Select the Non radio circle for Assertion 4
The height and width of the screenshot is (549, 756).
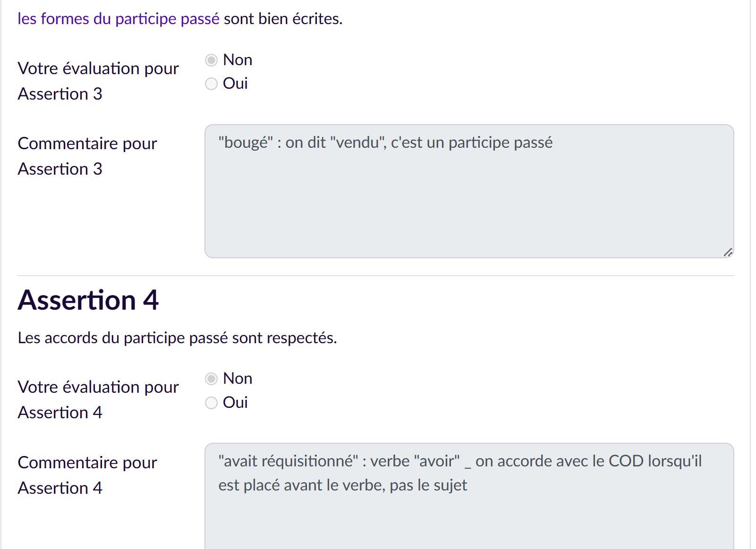pyautogui.click(x=212, y=379)
